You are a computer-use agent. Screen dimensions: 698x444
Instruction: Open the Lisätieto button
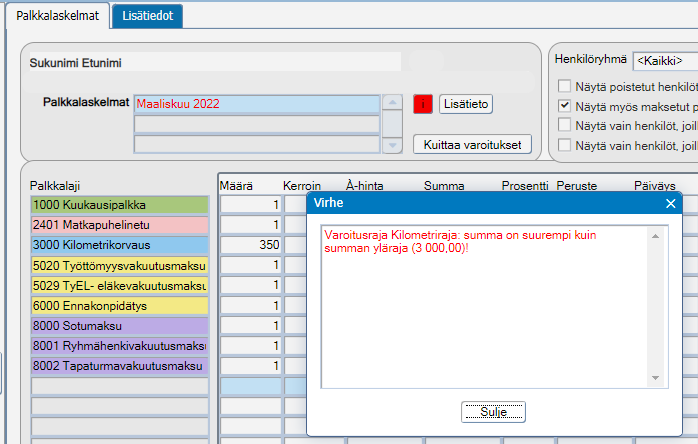pyautogui.click(x=466, y=104)
